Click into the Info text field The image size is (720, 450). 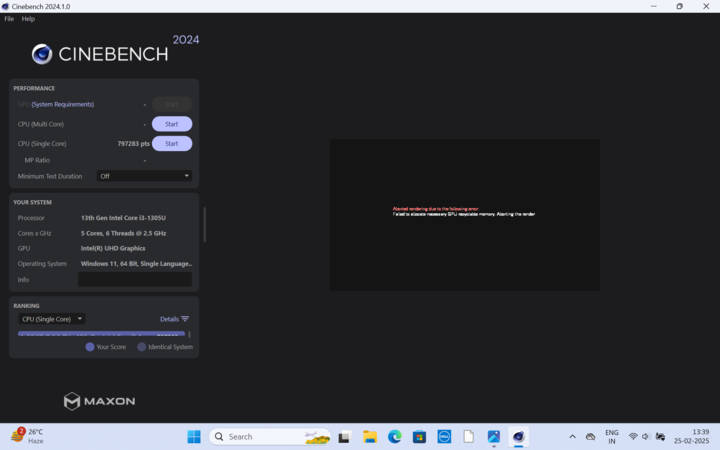135,279
